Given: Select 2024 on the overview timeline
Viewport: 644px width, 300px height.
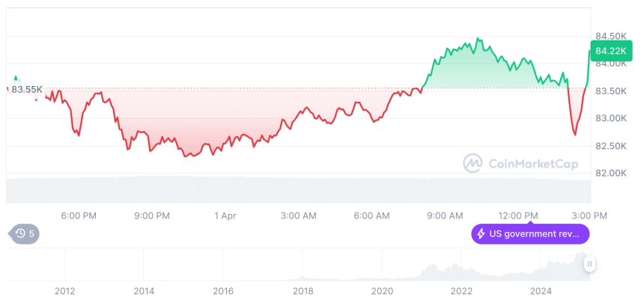Looking at the screenshot, I should tap(539, 291).
